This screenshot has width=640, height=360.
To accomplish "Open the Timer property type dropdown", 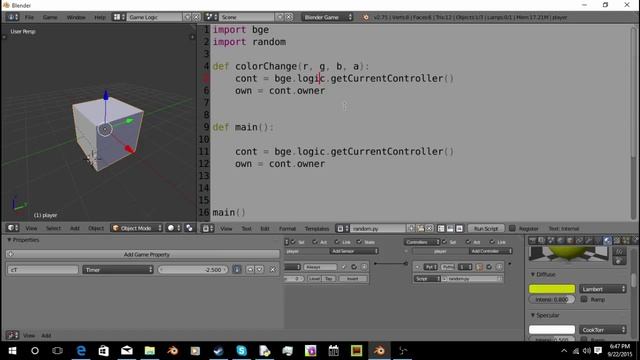I will point(118,270).
